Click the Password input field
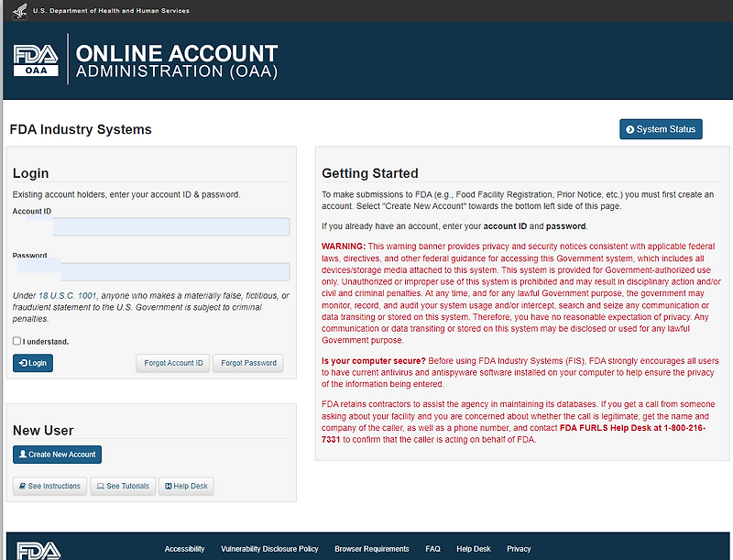The width and height of the screenshot is (733, 560). pos(175,271)
